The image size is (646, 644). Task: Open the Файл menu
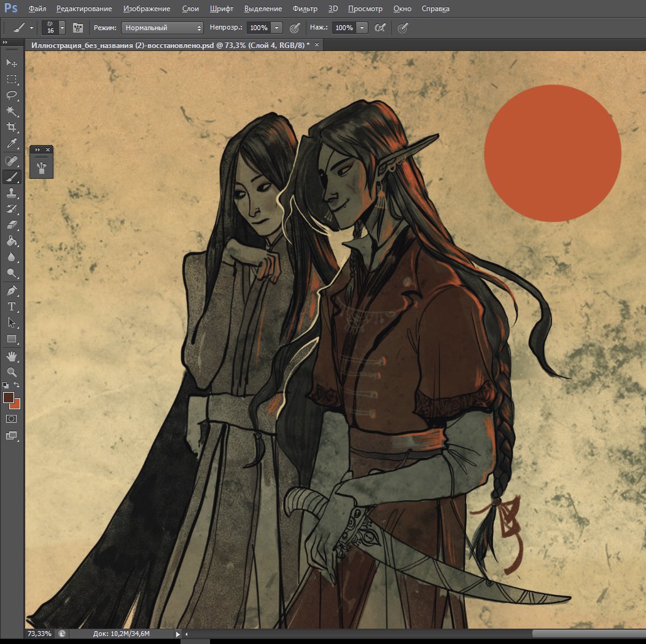[37, 9]
